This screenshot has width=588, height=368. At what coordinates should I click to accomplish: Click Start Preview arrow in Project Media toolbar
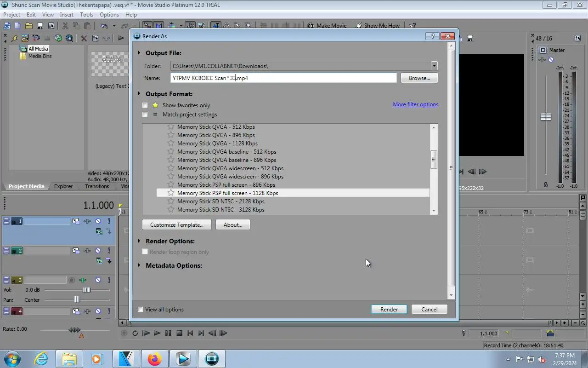click(121, 38)
